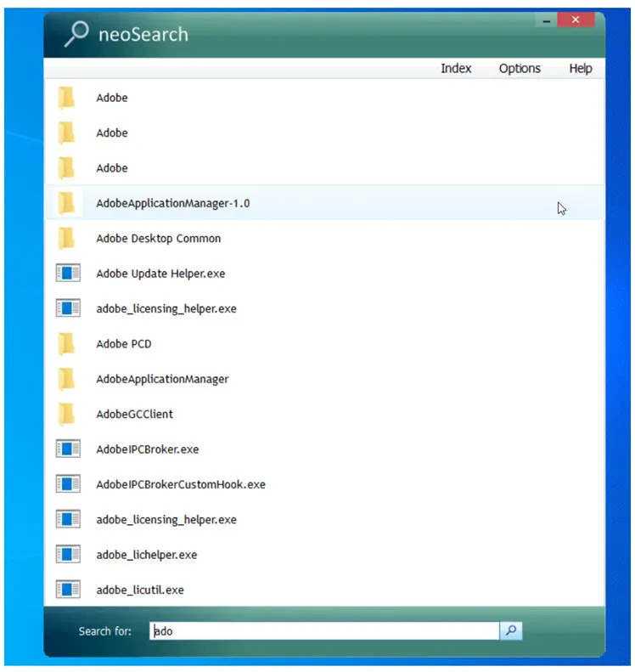Click folder icon of AdobeApplicationManager-1.0
635x672 pixels.
(67, 203)
